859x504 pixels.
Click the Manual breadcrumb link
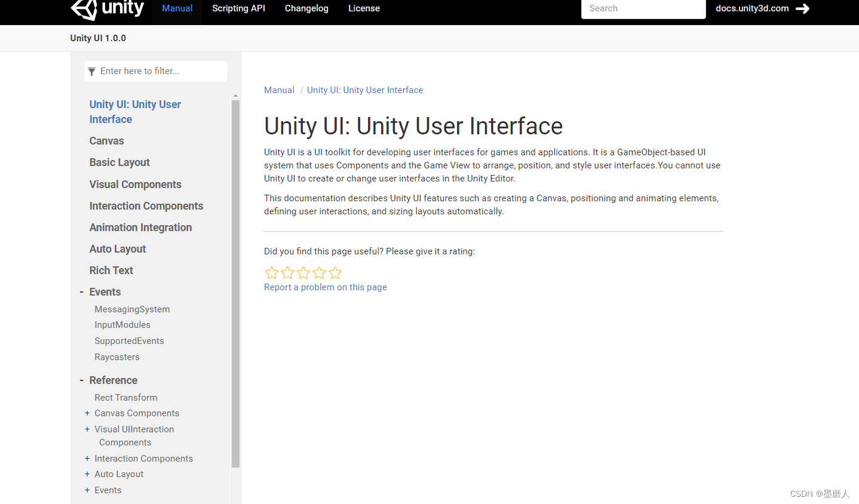coord(279,90)
